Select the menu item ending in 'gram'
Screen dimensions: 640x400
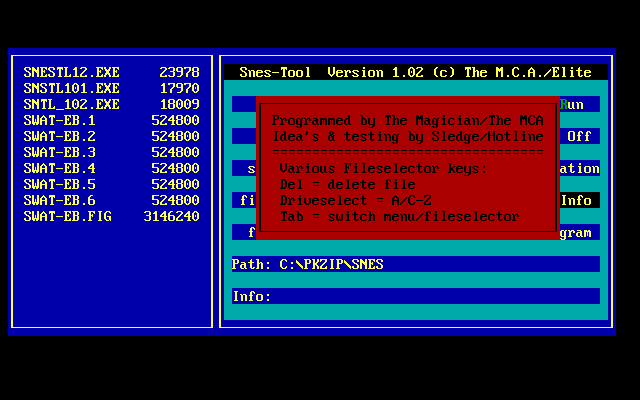click(x=577, y=232)
